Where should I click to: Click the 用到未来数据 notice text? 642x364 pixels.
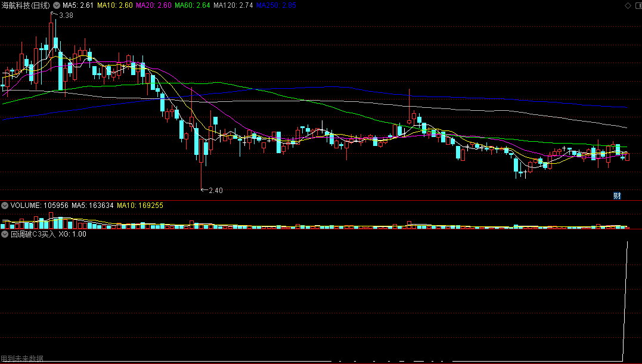point(22,359)
